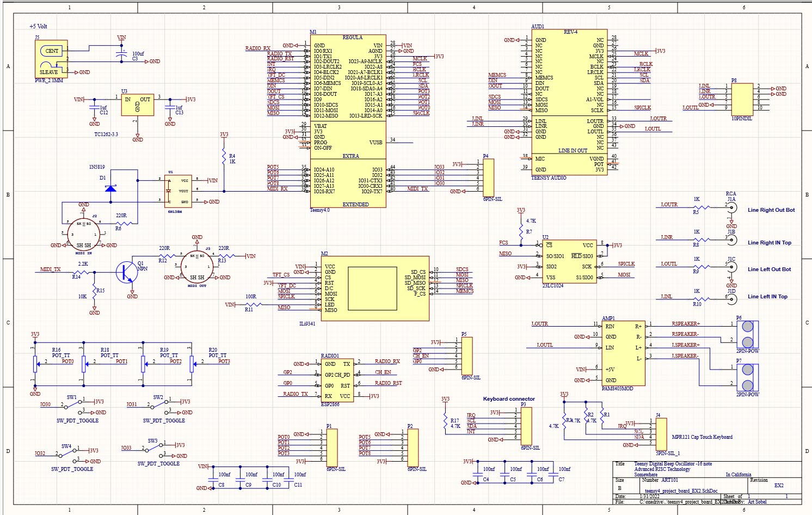This screenshot has height=515, width=812.
Task: Select the Teensy4.0 M1 component block
Action: click(348, 121)
